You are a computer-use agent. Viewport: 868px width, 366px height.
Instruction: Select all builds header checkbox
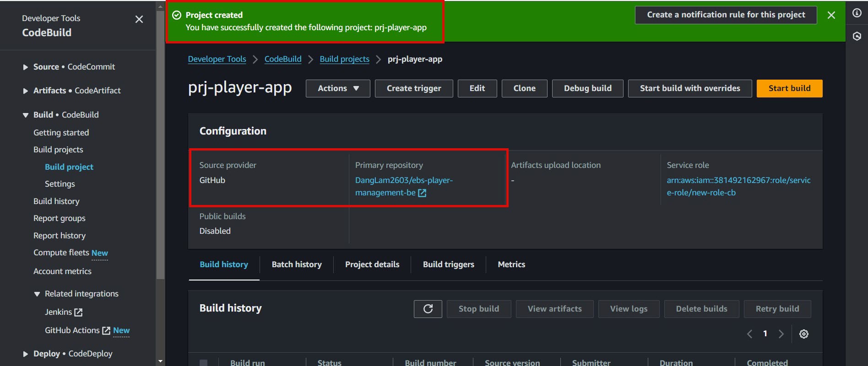click(x=203, y=363)
